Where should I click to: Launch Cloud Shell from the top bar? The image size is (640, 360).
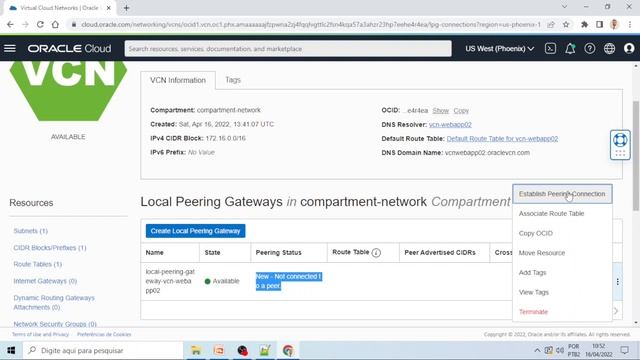click(x=550, y=49)
